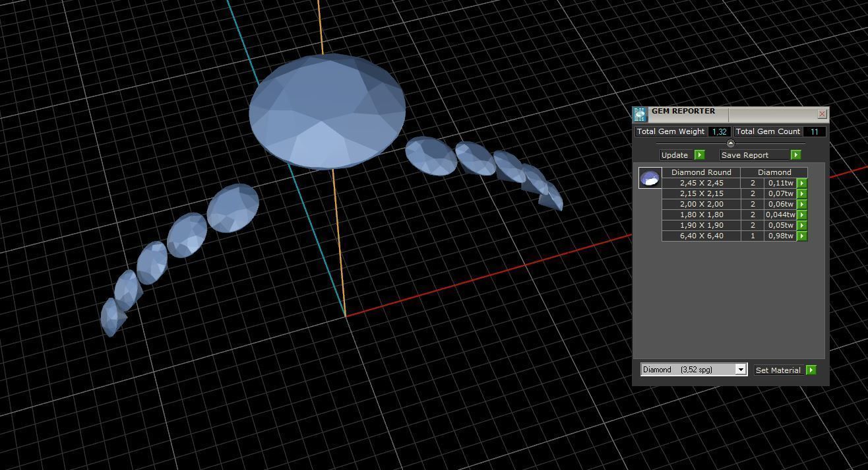The width and height of the screenshot is (868, 470).
Task: Collapse the panel header with round arrow
Action: point(730,143)
